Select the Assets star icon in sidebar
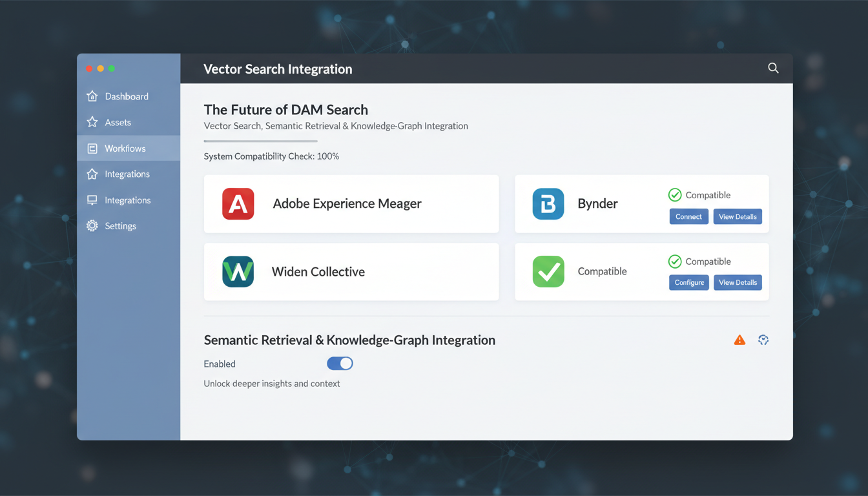868x496 pixels. tap(94, 122)
